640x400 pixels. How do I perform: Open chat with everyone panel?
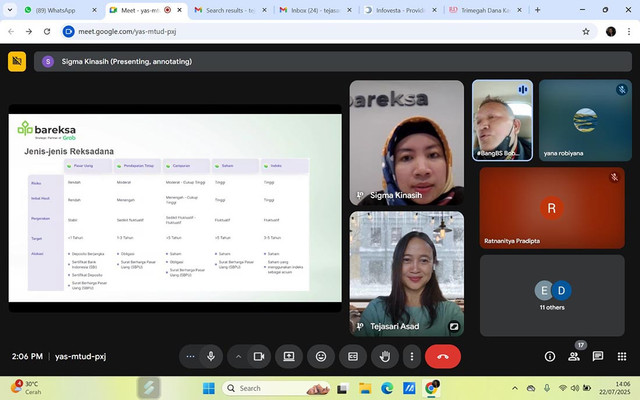[x=598, y=357]
